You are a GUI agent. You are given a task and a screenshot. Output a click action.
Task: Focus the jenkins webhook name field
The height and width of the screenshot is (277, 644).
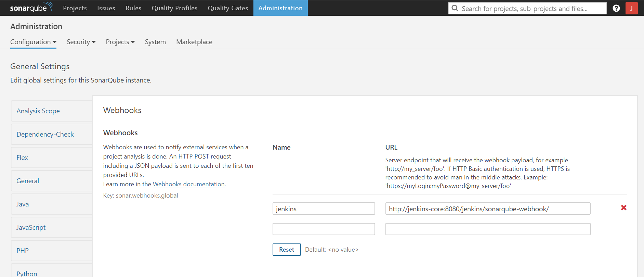(x=324, y=209)
